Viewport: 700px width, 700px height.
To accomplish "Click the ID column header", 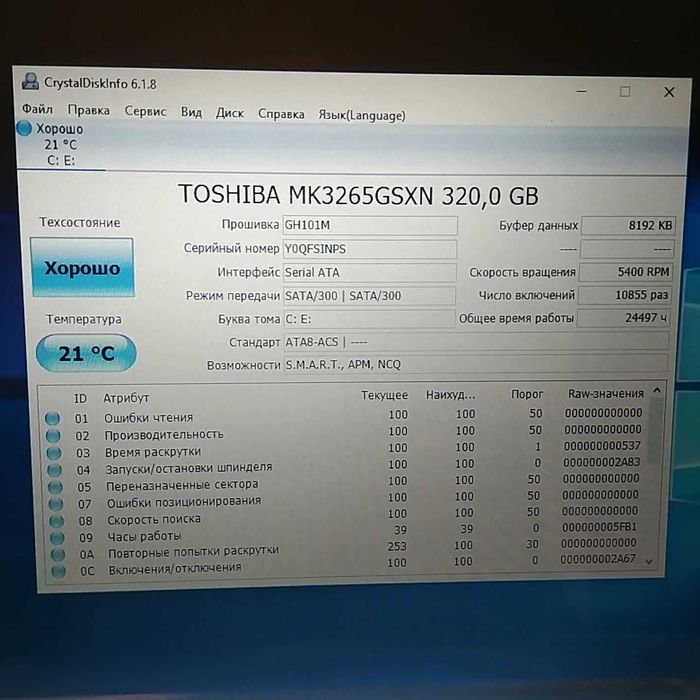I will (80, 398).
